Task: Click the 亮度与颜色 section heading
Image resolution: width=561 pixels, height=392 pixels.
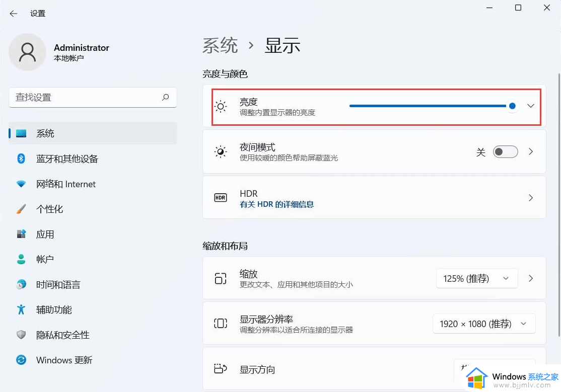Action: 225,74
